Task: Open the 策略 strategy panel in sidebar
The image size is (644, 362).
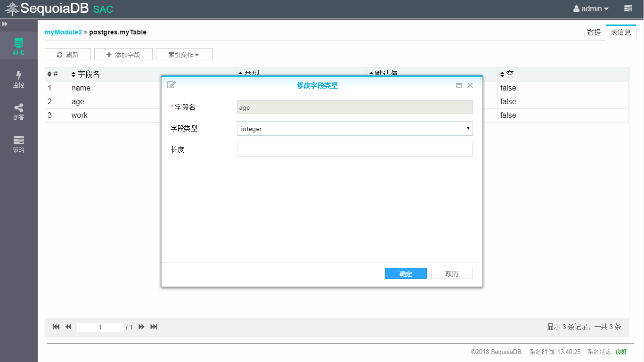Action: (x=19, y=144)
